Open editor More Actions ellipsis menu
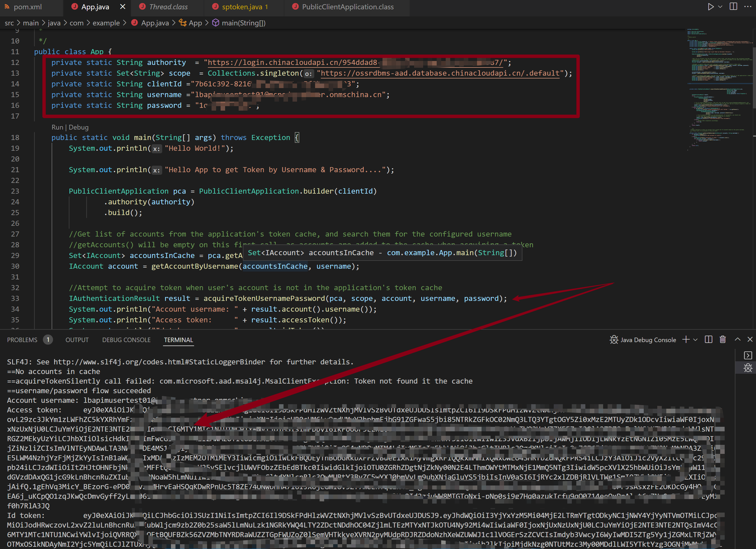Image resolution: width=756 pixels, height=549 pixels. 748,7
